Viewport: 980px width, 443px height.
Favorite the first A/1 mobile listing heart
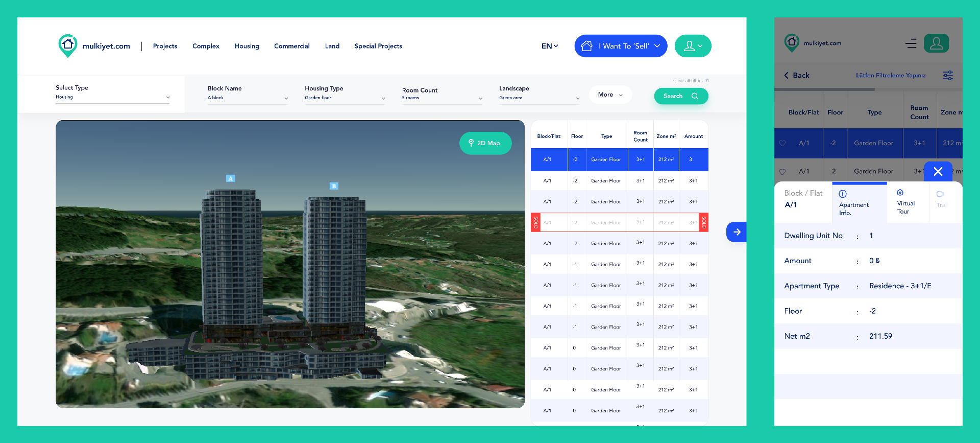[782, 144]
